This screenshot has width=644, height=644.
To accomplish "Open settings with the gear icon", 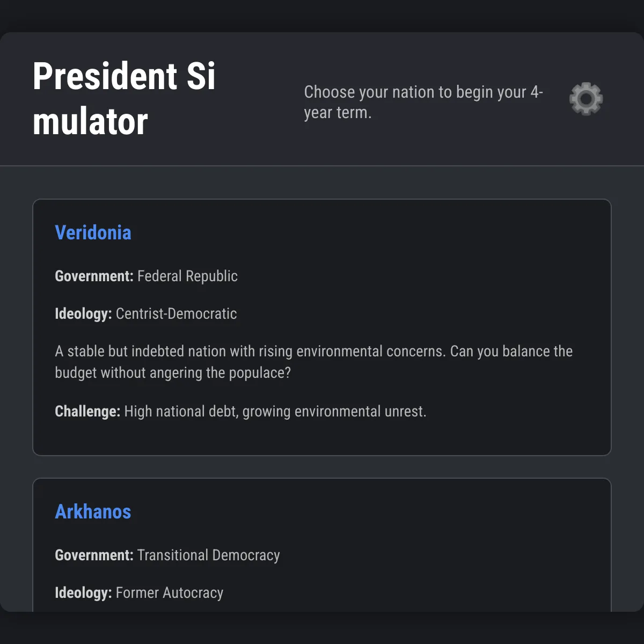I will pyautogui.click(x=586, y=99).
